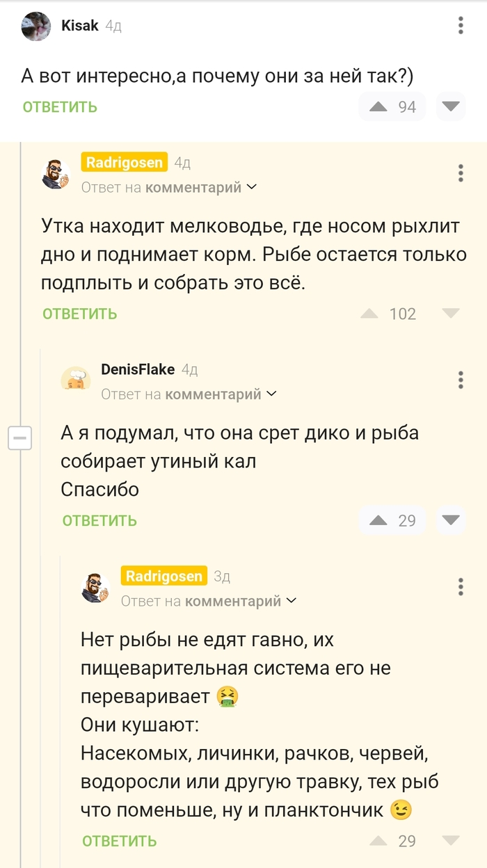Screen dimensions: 487x868
Task: Open options menu on last Radrigosen comment
Action: coord(461,586)
